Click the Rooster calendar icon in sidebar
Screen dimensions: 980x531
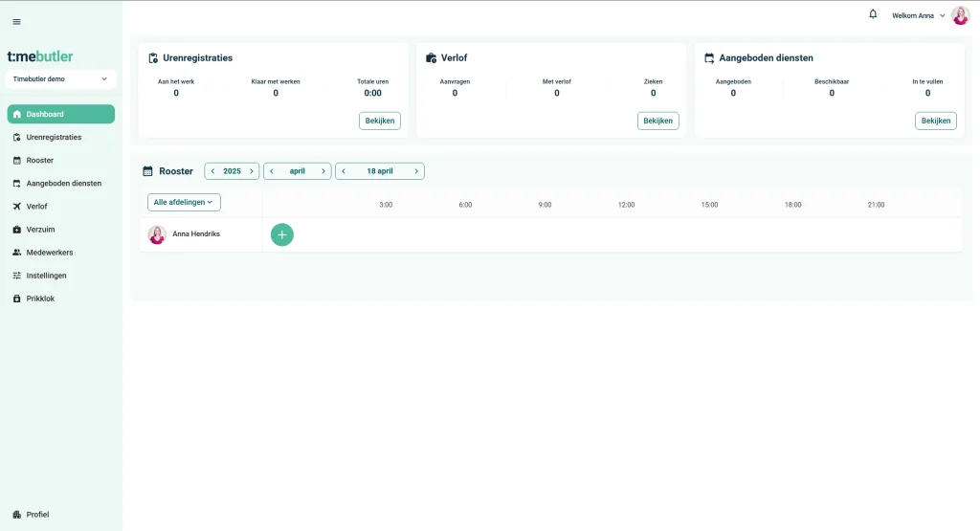click(17, 161)
